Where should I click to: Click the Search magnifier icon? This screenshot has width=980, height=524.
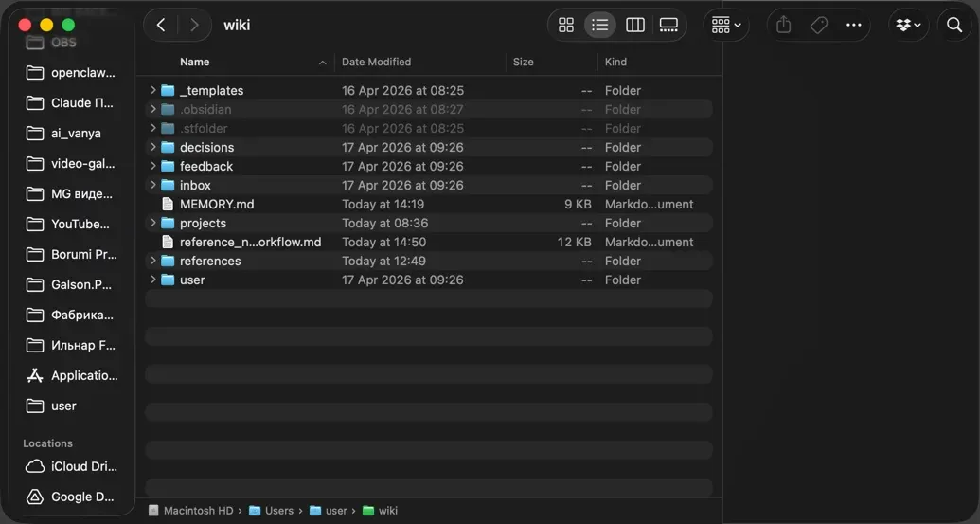tap(954, 26)
